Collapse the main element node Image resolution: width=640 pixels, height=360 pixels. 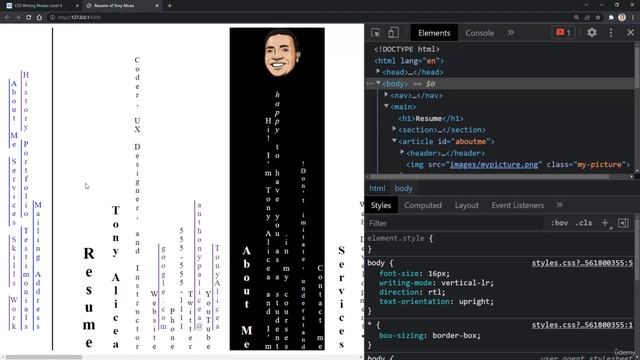[x=386, y=106]
